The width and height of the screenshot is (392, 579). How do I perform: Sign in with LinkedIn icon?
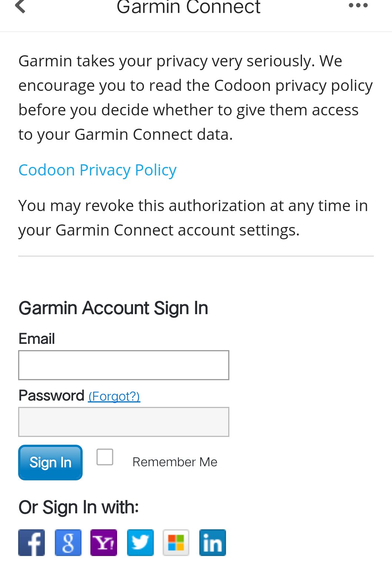coord(213,543)
